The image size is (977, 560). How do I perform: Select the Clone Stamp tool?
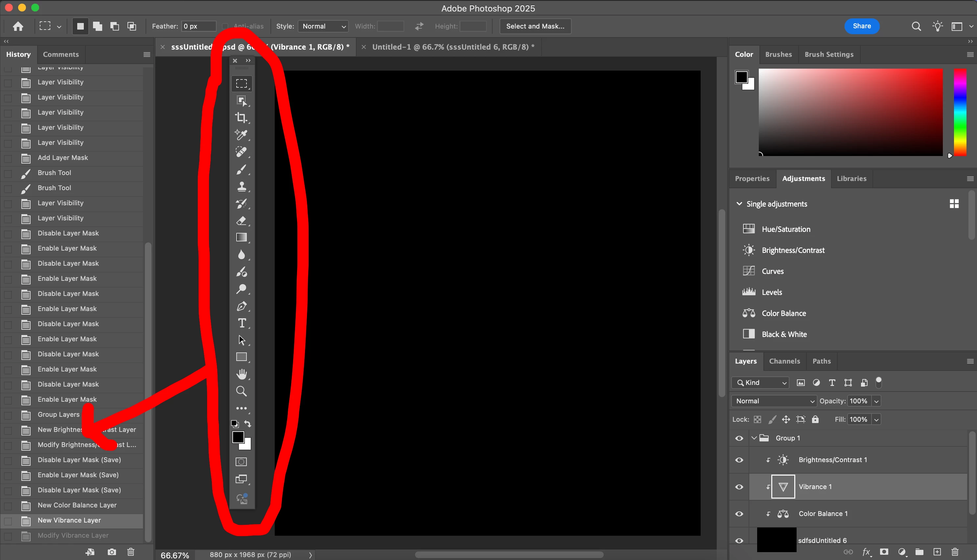241,186
